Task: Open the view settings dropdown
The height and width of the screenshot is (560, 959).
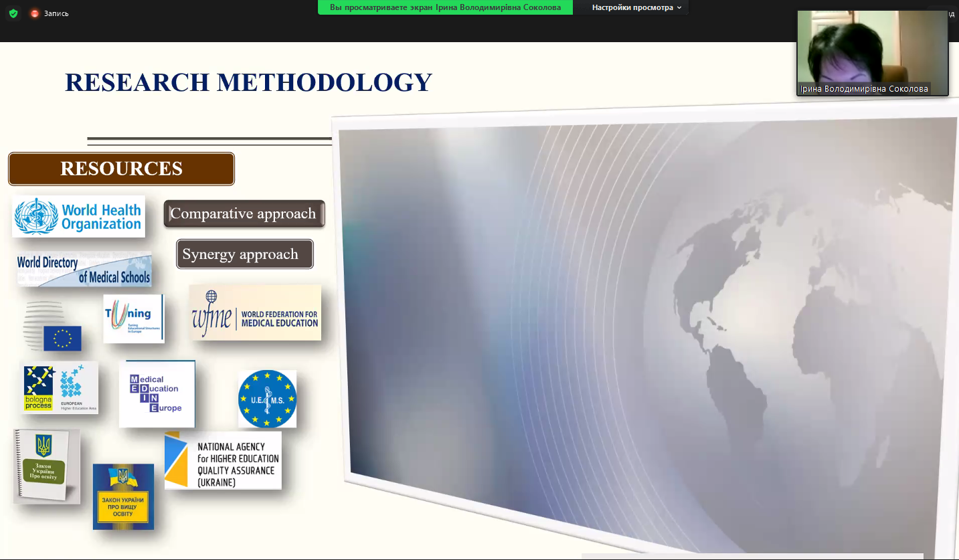Action: pyautogui.click(x=636, y=7)
